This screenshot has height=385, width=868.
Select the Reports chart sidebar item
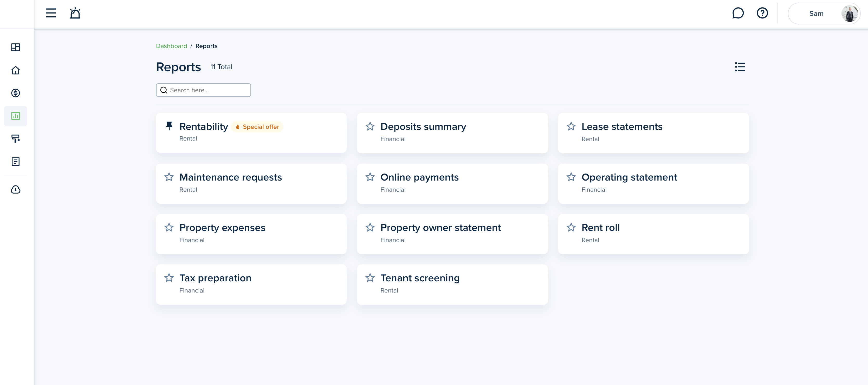coord(16,116)
